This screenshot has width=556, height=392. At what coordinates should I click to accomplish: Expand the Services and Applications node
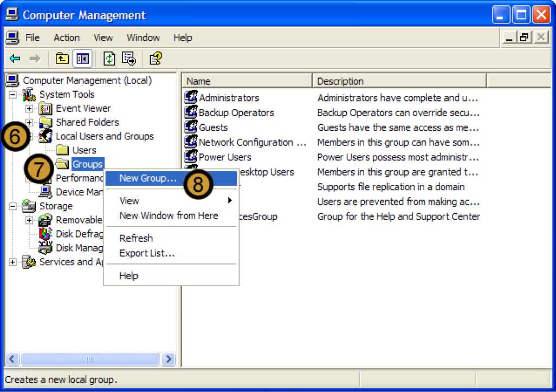click(x=13, y=262)
